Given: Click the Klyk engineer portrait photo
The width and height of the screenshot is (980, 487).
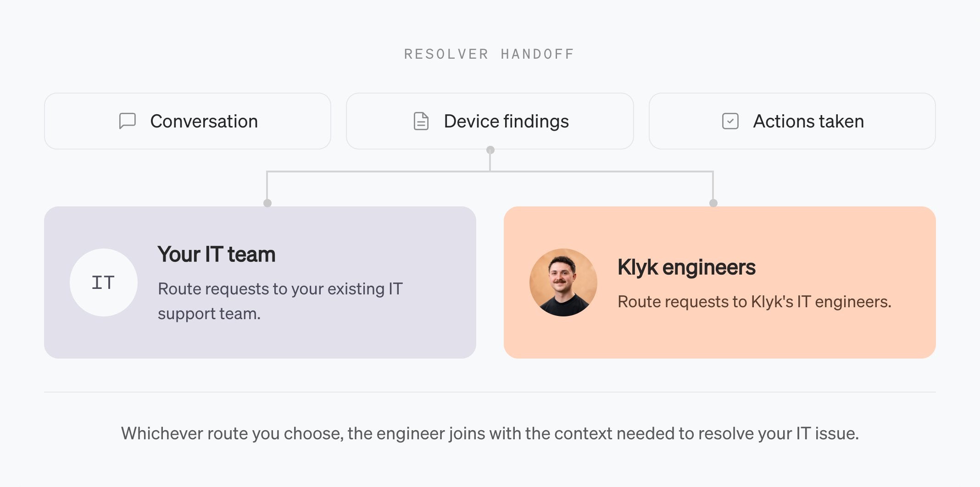Looking at the screenshot, I should (x=563, y=282).
